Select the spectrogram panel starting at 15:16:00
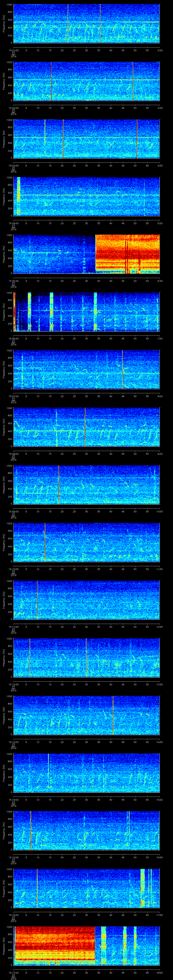Image resolution: width=173 pixels, height=980 pixels. (x=87, y=888)
